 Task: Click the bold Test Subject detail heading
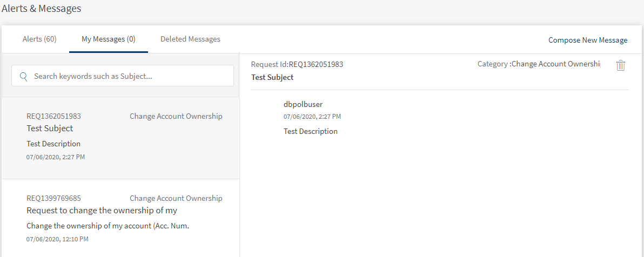(272, 77)
